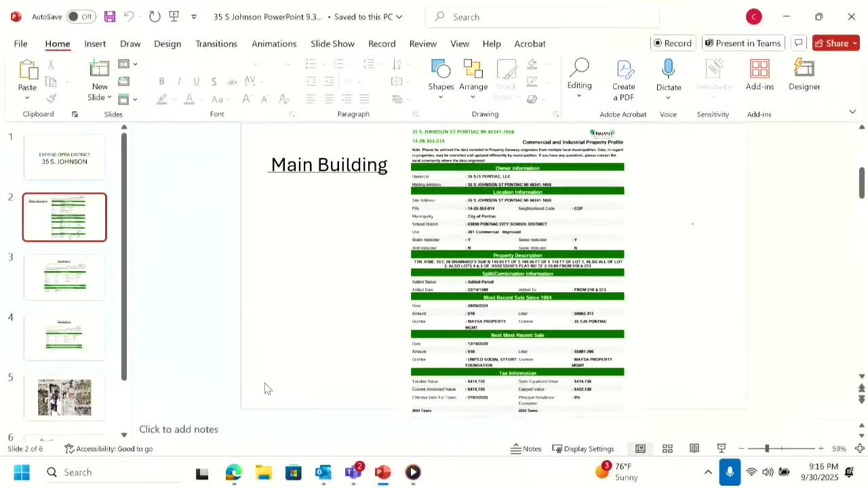
Task: Show hidden system tray icons
Action: tap(708, 472)
